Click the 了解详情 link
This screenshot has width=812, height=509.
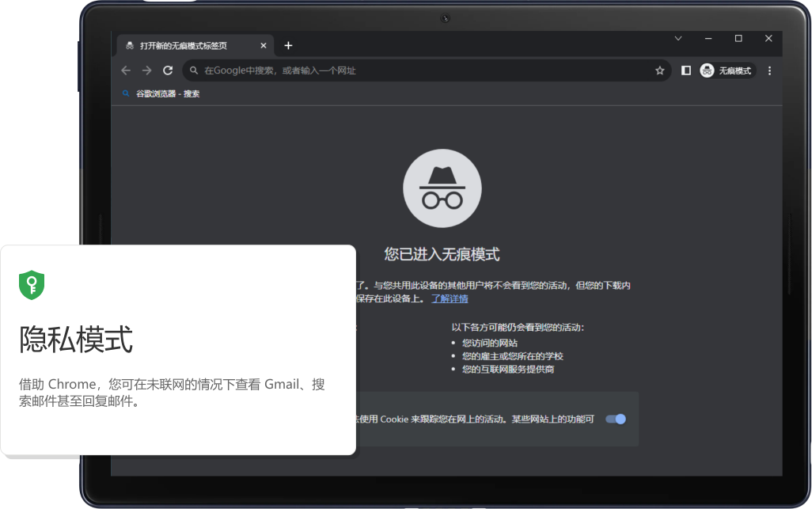pyautogui.click(x=450, y=298)
